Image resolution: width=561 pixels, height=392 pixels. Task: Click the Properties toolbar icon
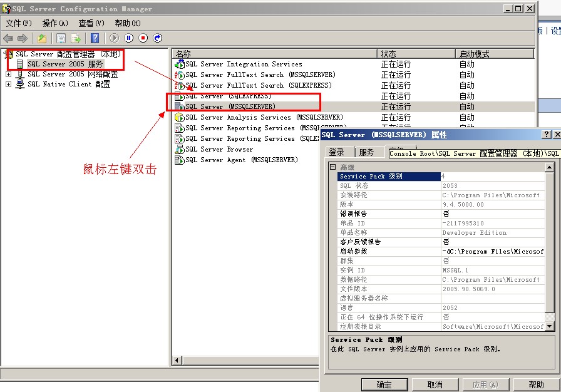(x=61, y=38)
